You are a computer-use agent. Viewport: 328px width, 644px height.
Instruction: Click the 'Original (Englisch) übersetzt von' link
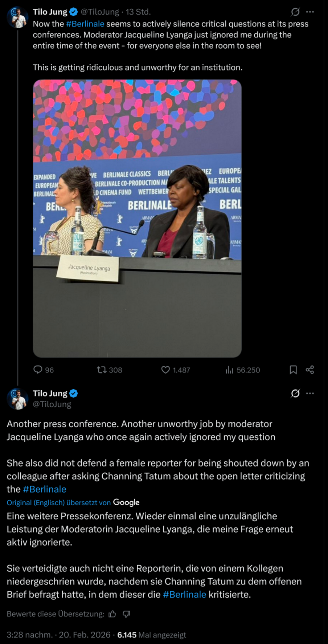(59, 502)
